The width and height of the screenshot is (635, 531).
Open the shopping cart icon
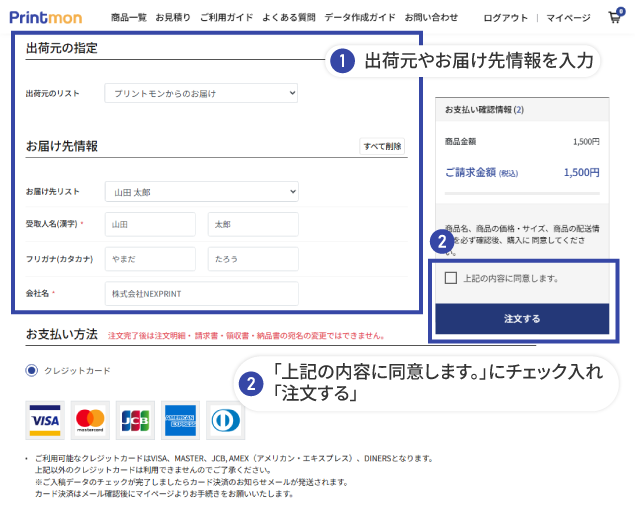614,17
